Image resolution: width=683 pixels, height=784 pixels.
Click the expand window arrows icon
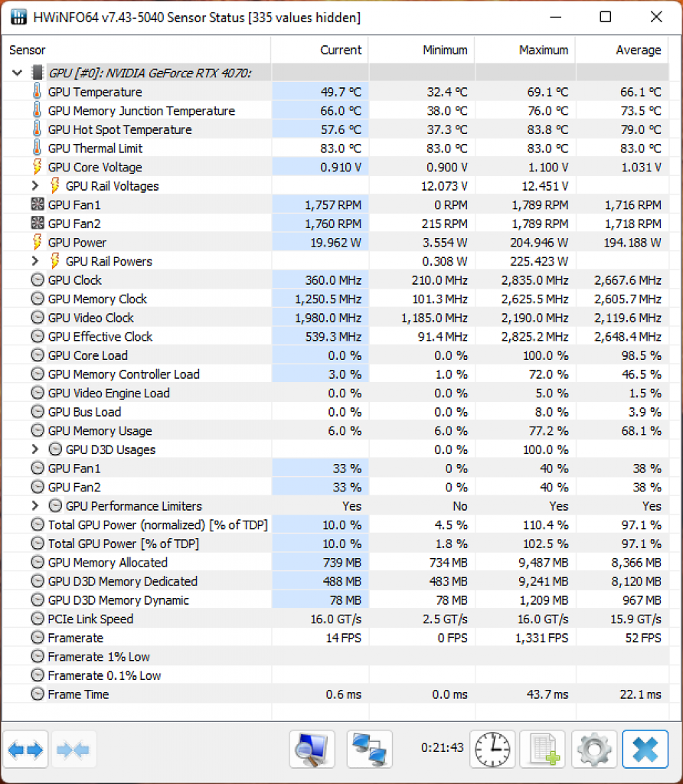pyautogui.click(x=25, y=749)
